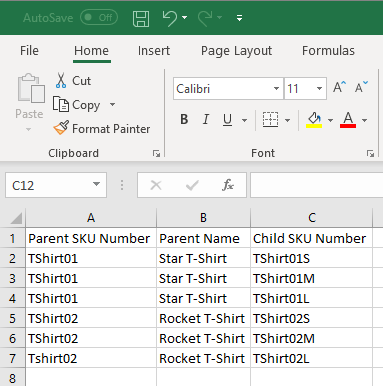Image resolution: width=383 pixels, height=386 pixels.
Task: Select row 8 header
Action: point(13,378)
